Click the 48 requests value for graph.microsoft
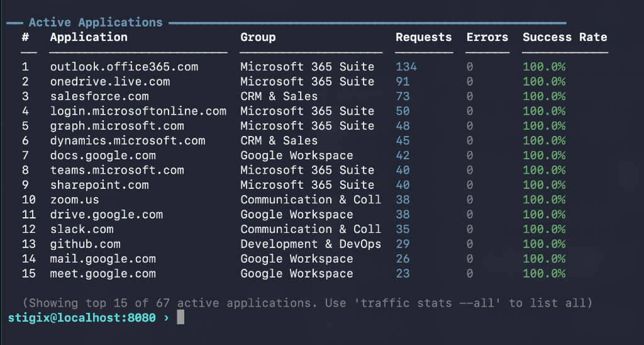The width and height of the screenshot is (644, 345). coord(403,126)
